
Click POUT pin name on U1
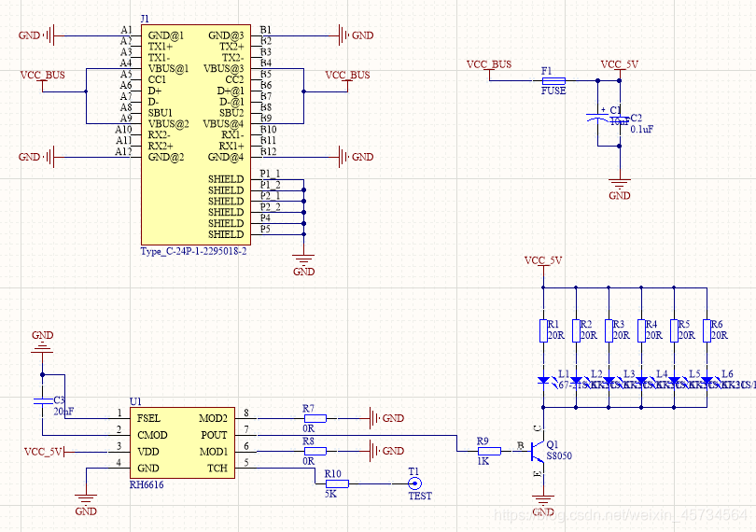pos(214,435)
